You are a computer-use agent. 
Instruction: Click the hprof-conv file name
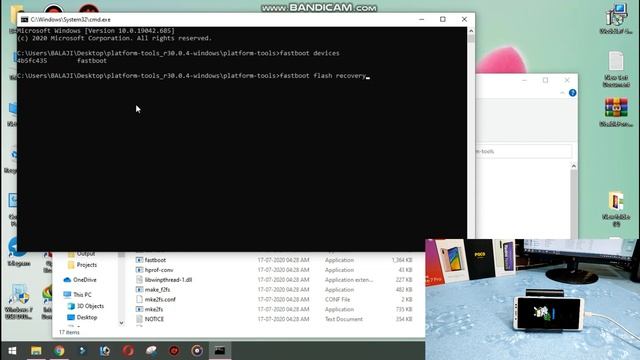click(159, 270)
